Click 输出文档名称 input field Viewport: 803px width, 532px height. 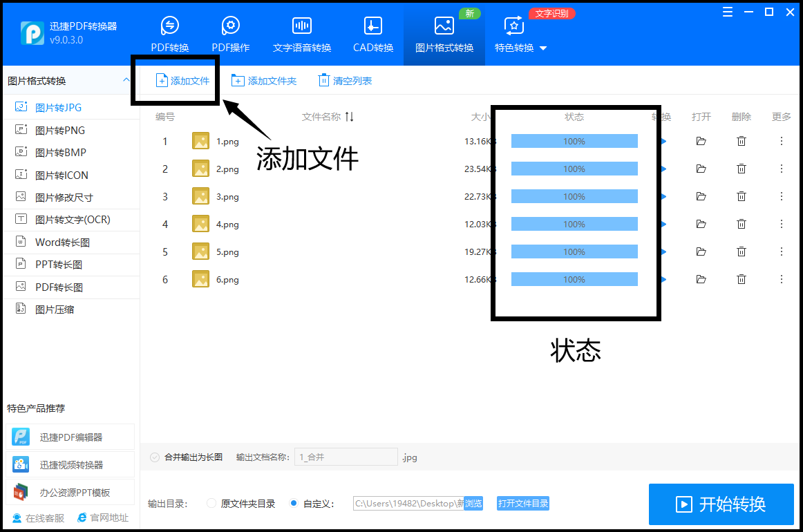(x=346, y=457)
